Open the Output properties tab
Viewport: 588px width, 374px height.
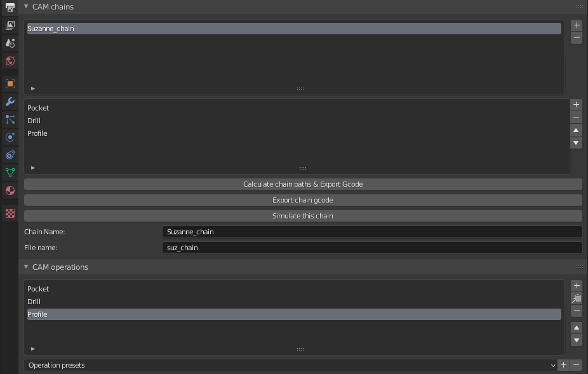click(10, 8)
